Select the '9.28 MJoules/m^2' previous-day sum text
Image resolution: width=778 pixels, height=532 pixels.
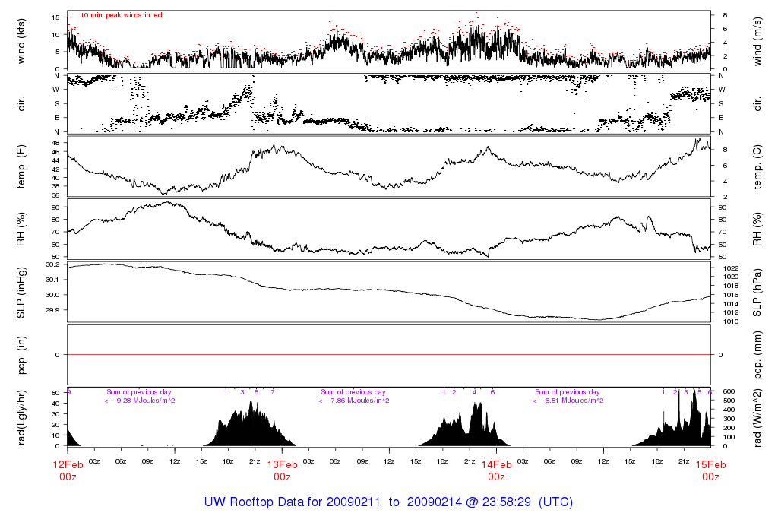145,401
